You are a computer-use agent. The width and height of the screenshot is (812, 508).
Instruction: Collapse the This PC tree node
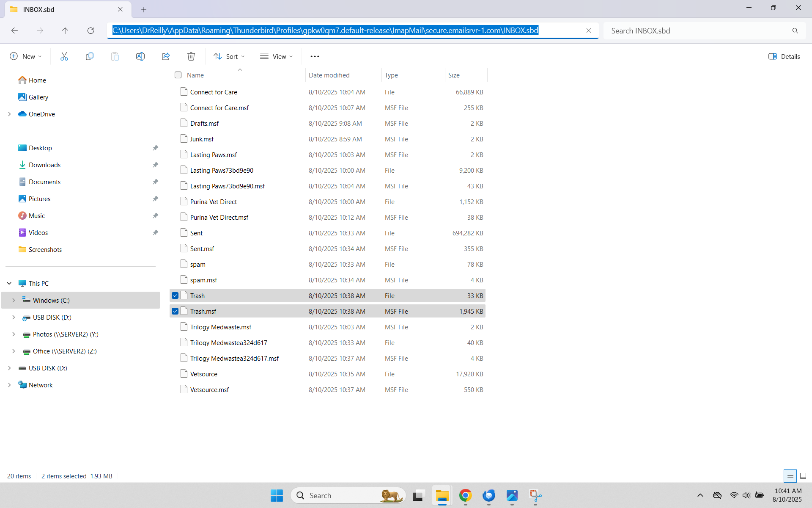(x=9, y=283)
